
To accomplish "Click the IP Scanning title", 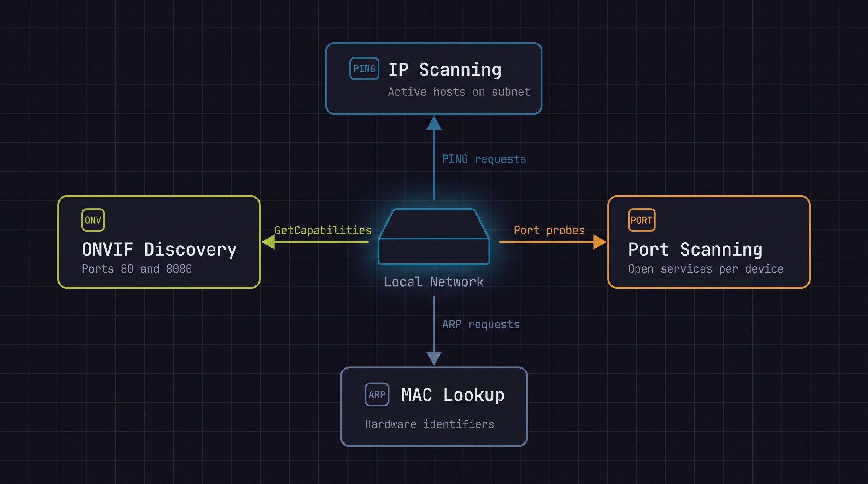I will 445,70.
